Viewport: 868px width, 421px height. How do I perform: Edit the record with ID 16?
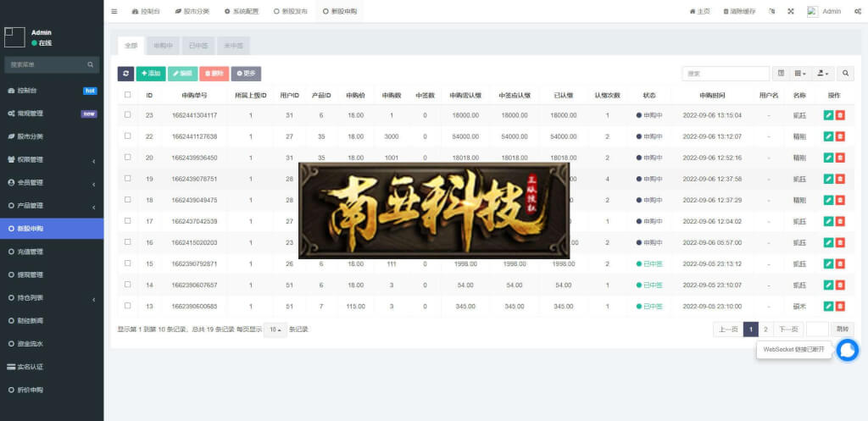pos(828,242)
